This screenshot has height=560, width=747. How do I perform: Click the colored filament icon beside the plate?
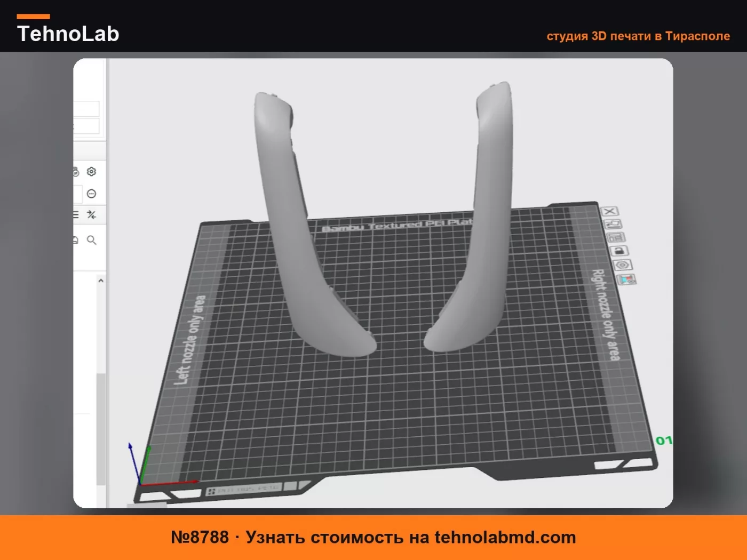tap(626, 279)
